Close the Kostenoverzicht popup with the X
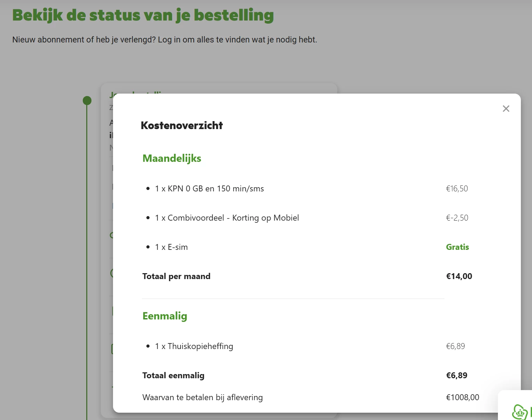The height and width of the screenshot is (420, 532). tap(506, 109)
